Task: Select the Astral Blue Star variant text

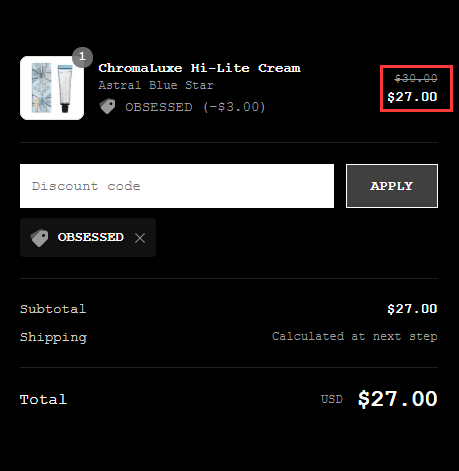Action: (x=156, y=85)
